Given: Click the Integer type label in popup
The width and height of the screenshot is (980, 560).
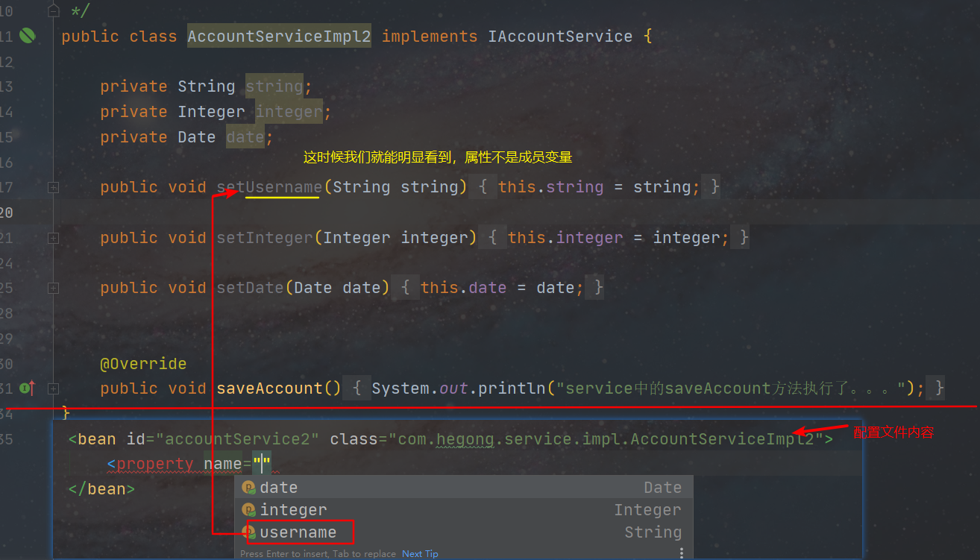Looking at the screenshot, I should [x=648, y=510].
